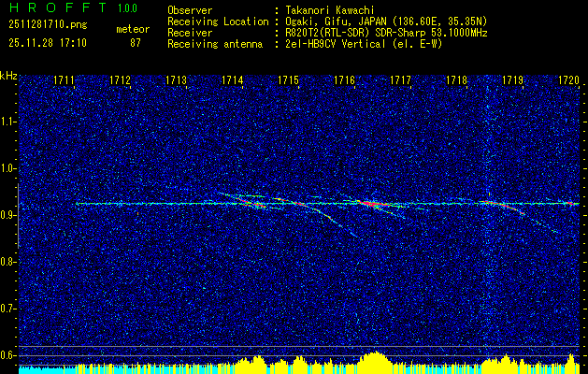Click time marker 1720
The width and height of the screenshot is (588, 374).
[x=568, y=80]
